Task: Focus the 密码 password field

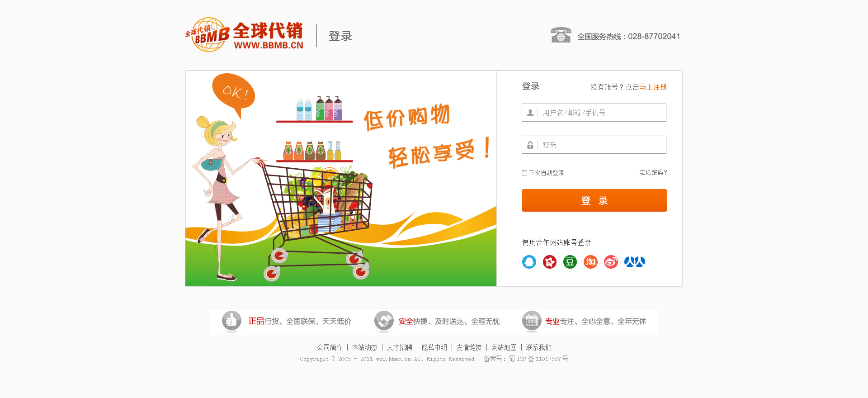Action: (x=594, y=145)
